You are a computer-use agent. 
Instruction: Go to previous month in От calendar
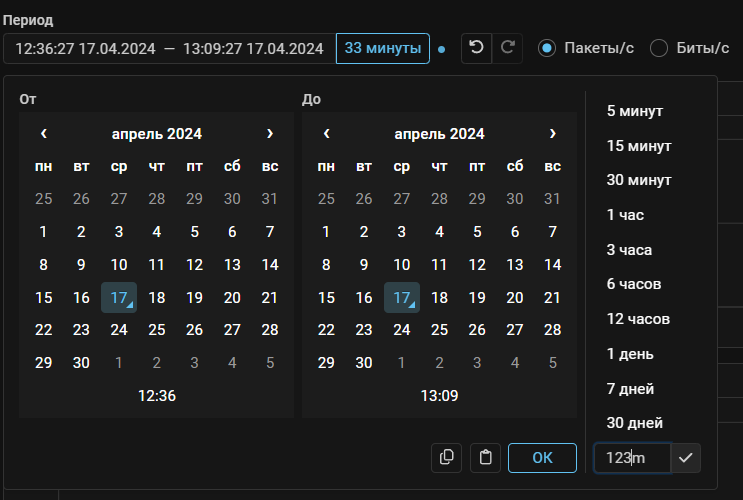point(44,133)
